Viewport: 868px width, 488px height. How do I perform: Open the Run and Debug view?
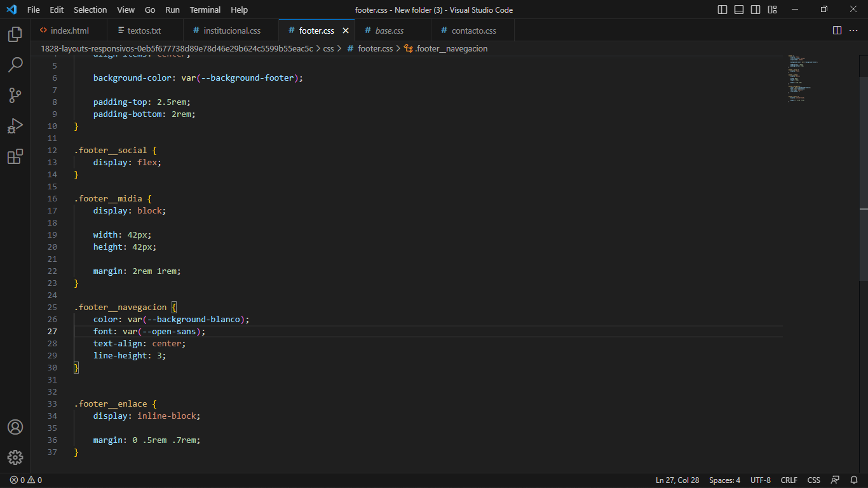click(x=15, y=126)
